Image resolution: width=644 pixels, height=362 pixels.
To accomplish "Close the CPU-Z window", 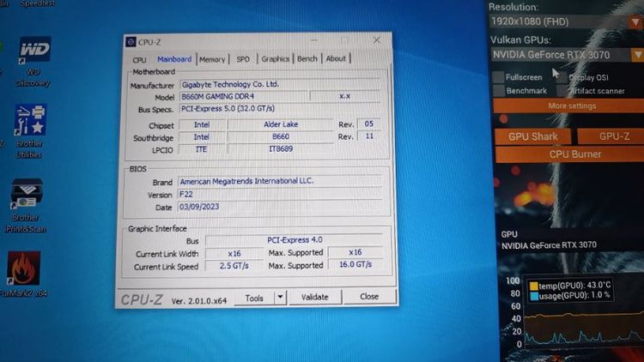I will (377, 40).
